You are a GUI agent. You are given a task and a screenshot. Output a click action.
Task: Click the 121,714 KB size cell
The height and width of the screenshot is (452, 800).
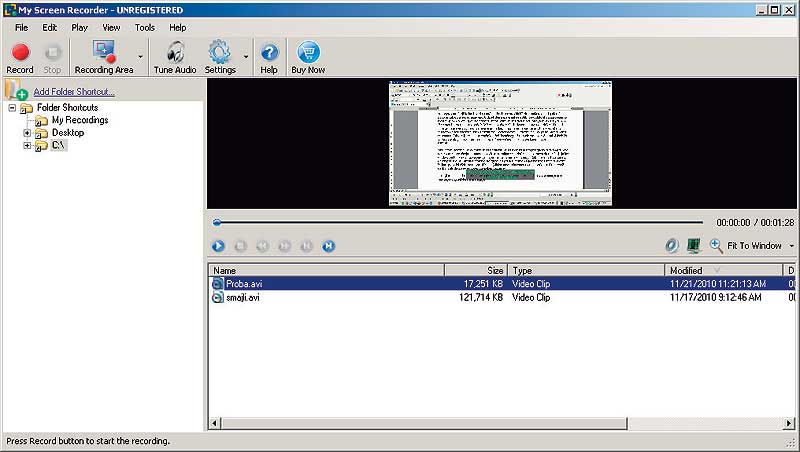point(481,297)
